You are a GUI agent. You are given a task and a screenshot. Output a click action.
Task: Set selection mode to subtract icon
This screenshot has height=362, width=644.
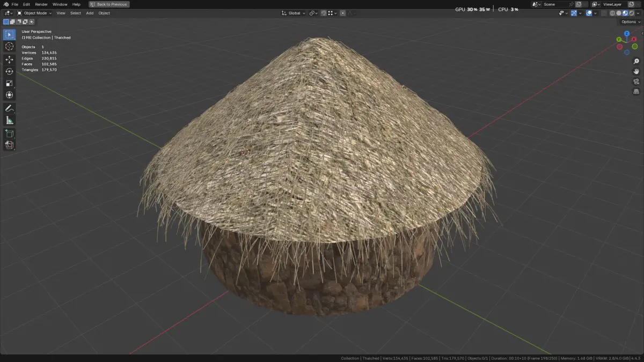(19, 22)
